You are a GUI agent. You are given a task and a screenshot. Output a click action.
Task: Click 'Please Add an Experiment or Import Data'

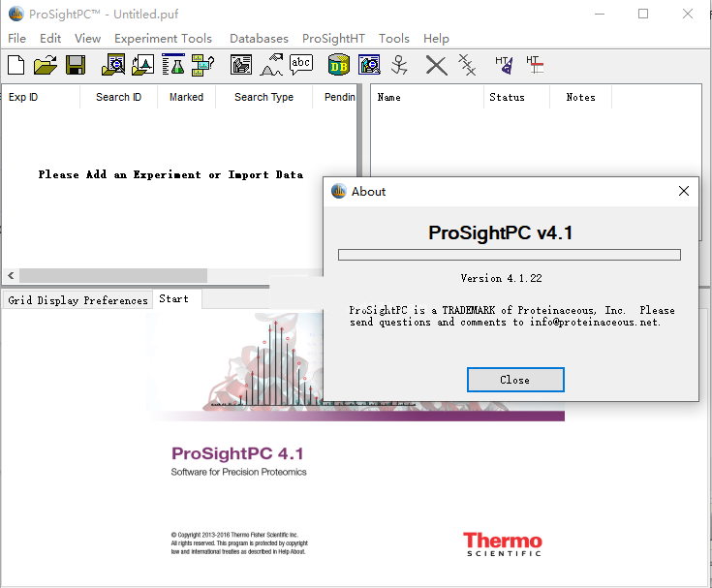click(x=170, y=174)
